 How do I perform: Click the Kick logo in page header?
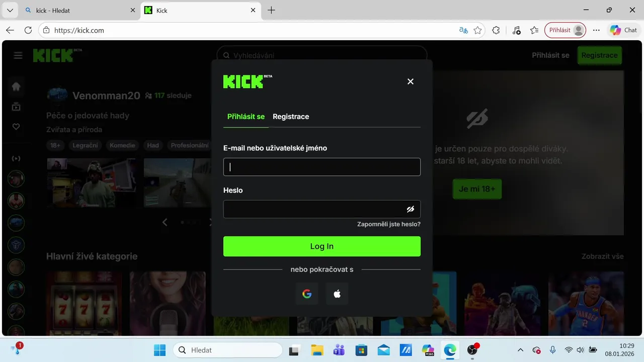pyautogui.click(x=57, y=55)
